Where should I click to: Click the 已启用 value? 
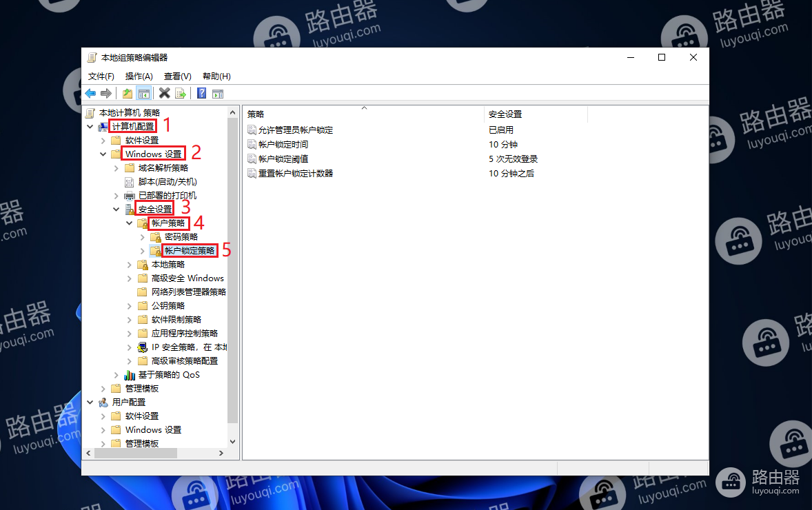500,130
